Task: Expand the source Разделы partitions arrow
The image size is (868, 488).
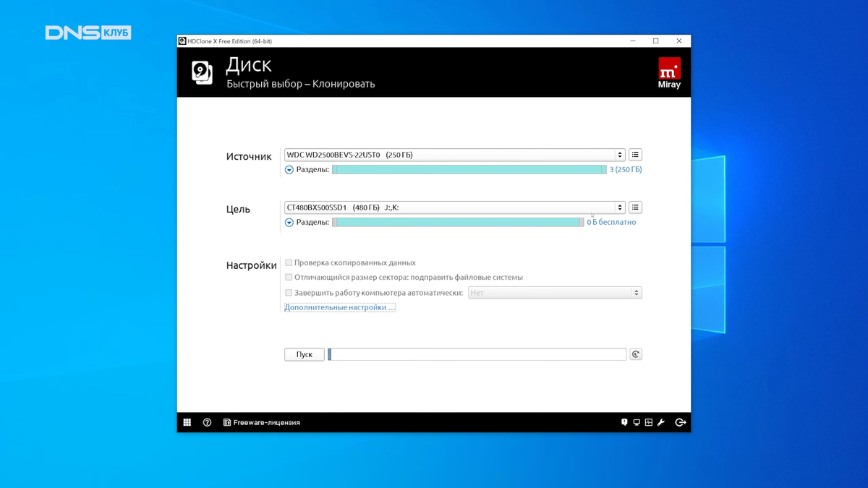Action: point(289,170)
